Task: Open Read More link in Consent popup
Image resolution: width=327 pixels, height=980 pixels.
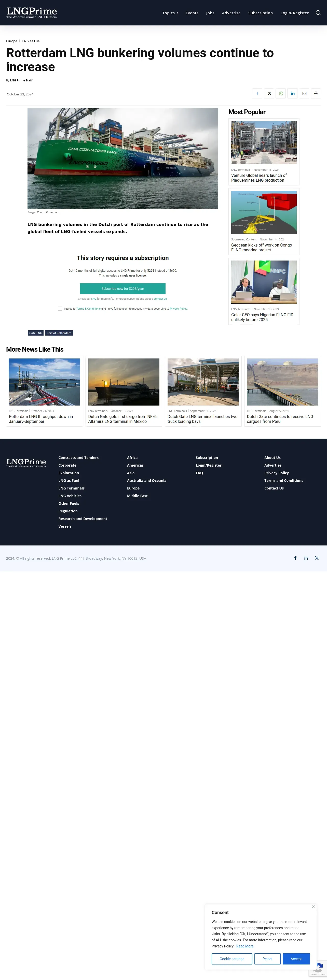Action: (245, 946)
